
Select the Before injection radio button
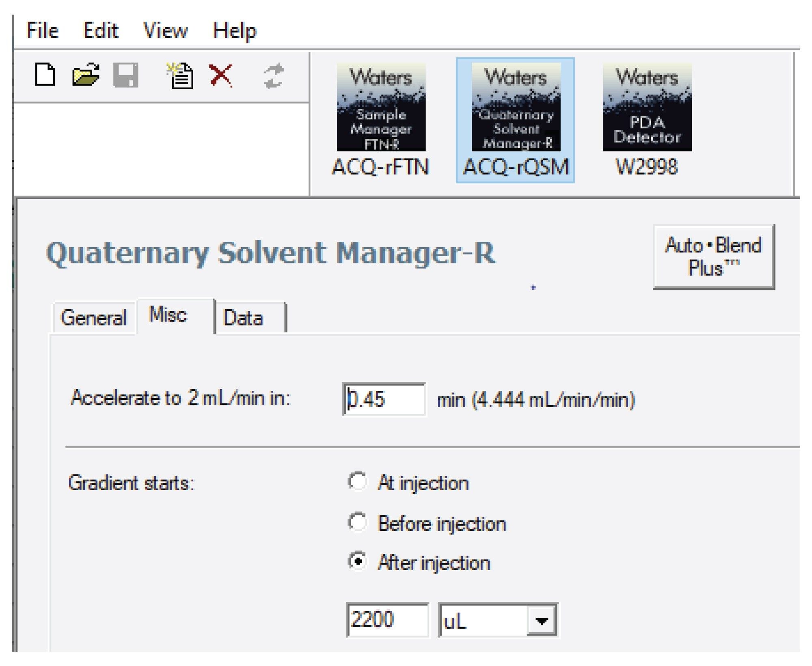358,522
